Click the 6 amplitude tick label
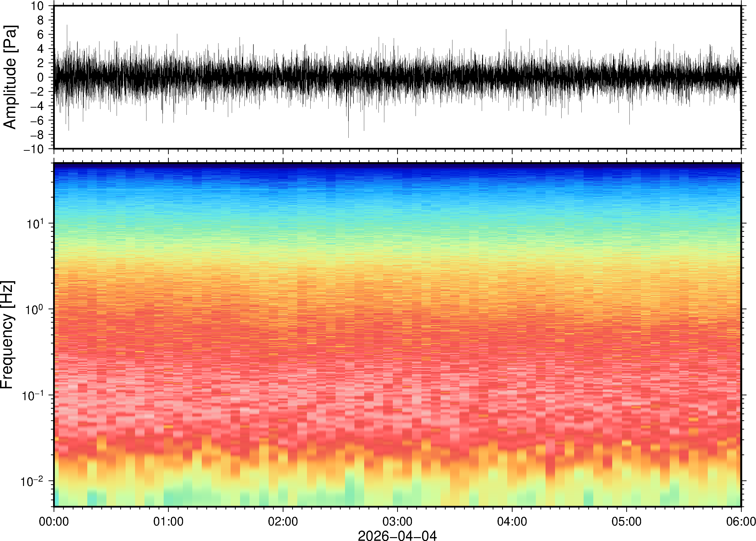This screenshot has width=756, height=541. coord(40,35)
